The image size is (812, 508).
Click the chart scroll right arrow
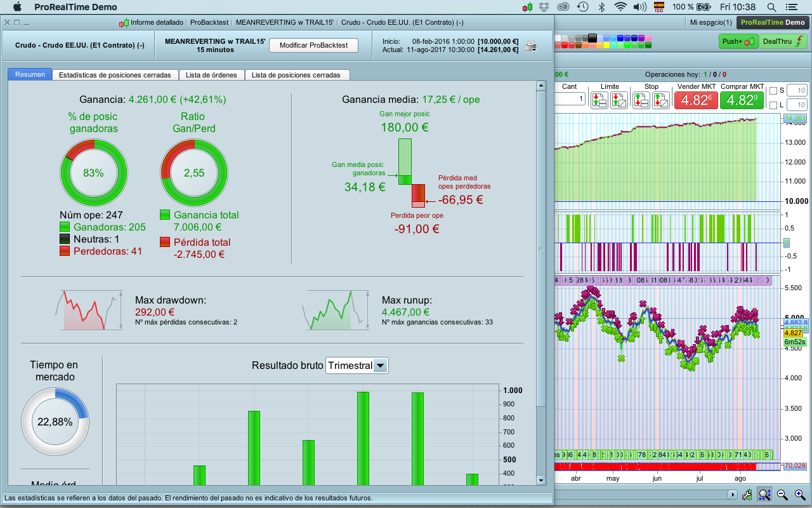tap(733, 495)
